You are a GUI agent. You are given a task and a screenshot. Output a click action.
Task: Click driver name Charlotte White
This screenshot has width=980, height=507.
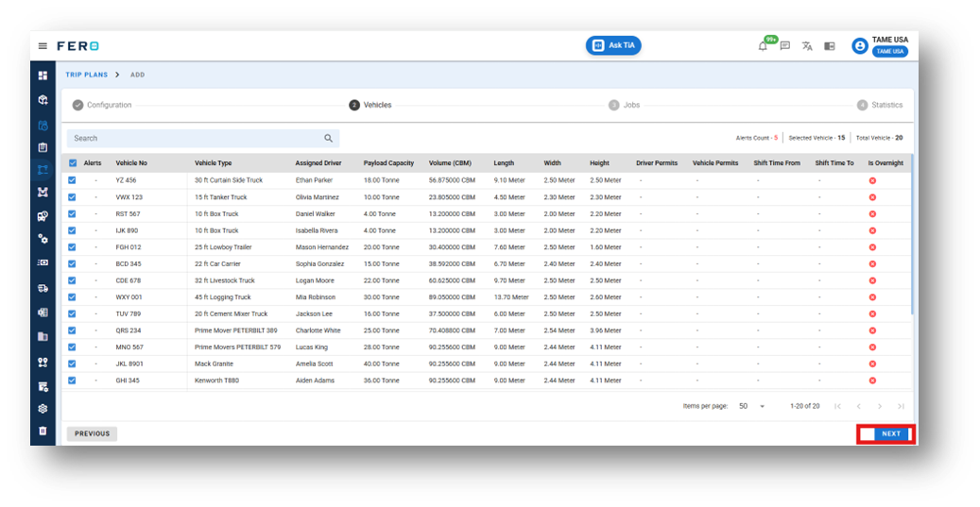(x=318, y=330)
